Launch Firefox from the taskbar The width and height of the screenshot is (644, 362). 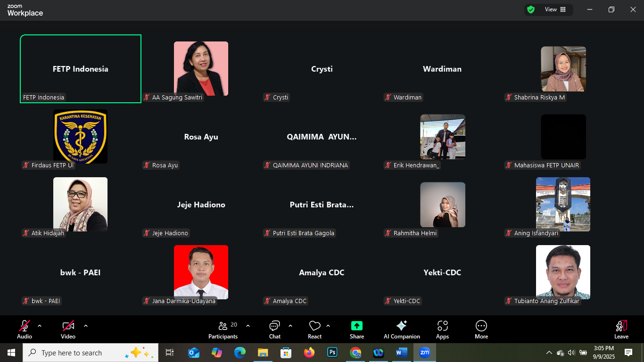309,353
